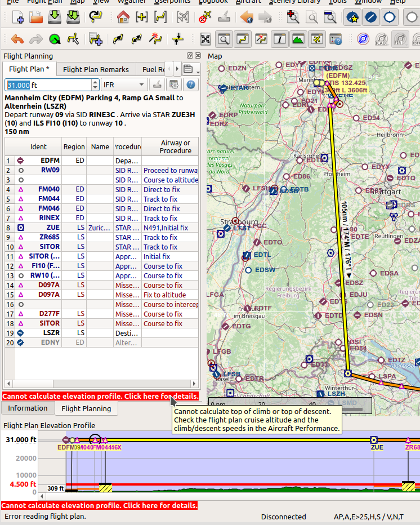The width and height of the screenshot is (420, 525).
Task: Switch to the Flight Plan Remarks tab
Action: (x=96, y=69)
